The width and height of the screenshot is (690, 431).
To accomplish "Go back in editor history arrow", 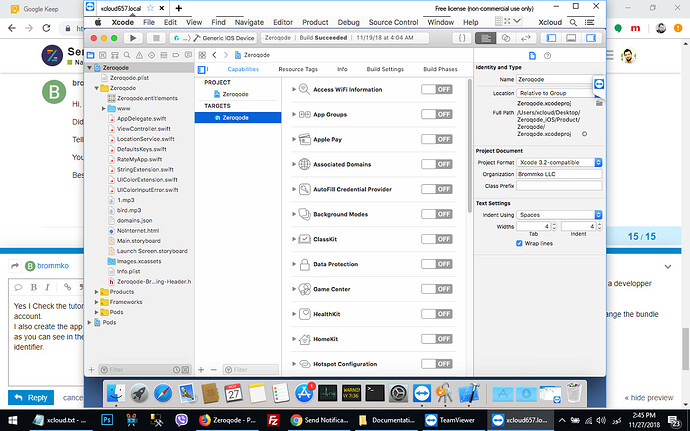I will coord(215,55).
